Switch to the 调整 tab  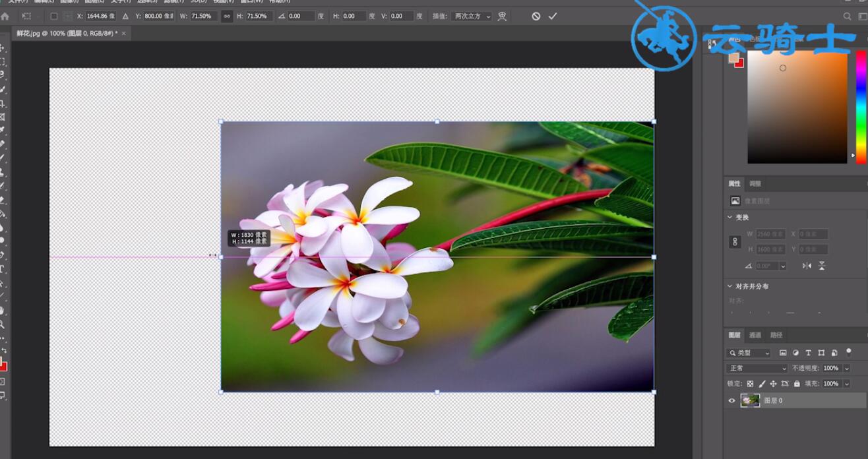pyautogui.click(x=755, y=183)
